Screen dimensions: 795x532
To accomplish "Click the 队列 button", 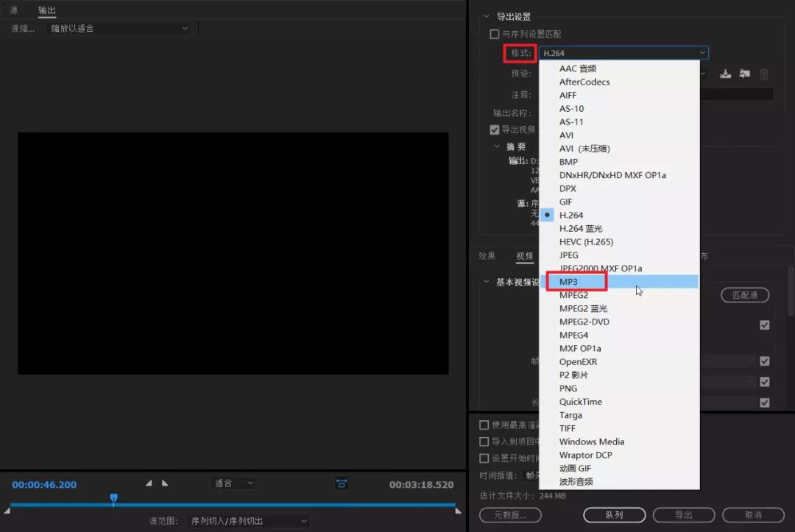I will pyautogui.click(x=614, y=515).
